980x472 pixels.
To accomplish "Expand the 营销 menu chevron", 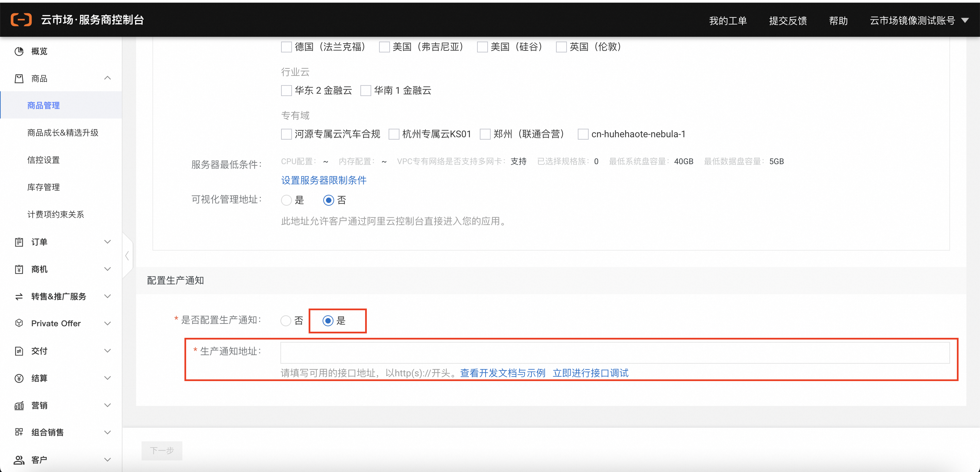I will coord(108,405).
